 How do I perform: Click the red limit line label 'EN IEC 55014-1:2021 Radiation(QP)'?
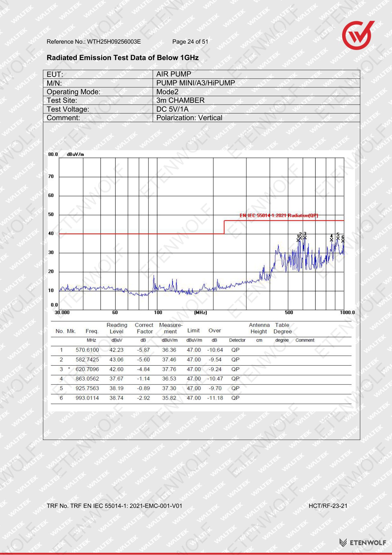tap(279, 215)
